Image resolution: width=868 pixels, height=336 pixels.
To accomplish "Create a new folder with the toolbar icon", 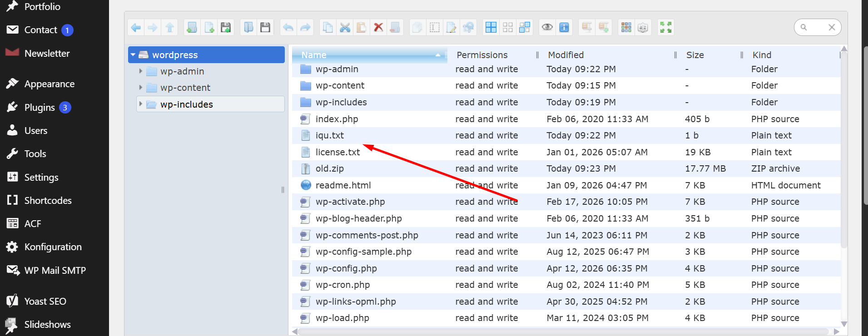I will point(192,28).
